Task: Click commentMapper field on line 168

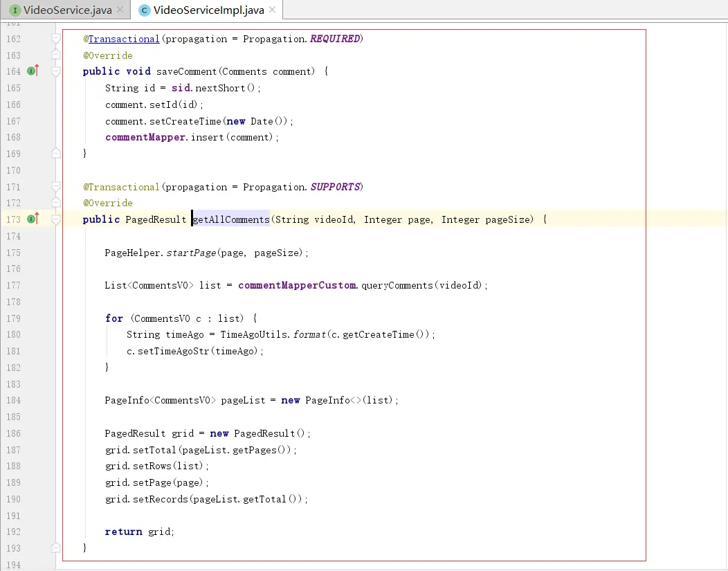Action: pos(145,137)
